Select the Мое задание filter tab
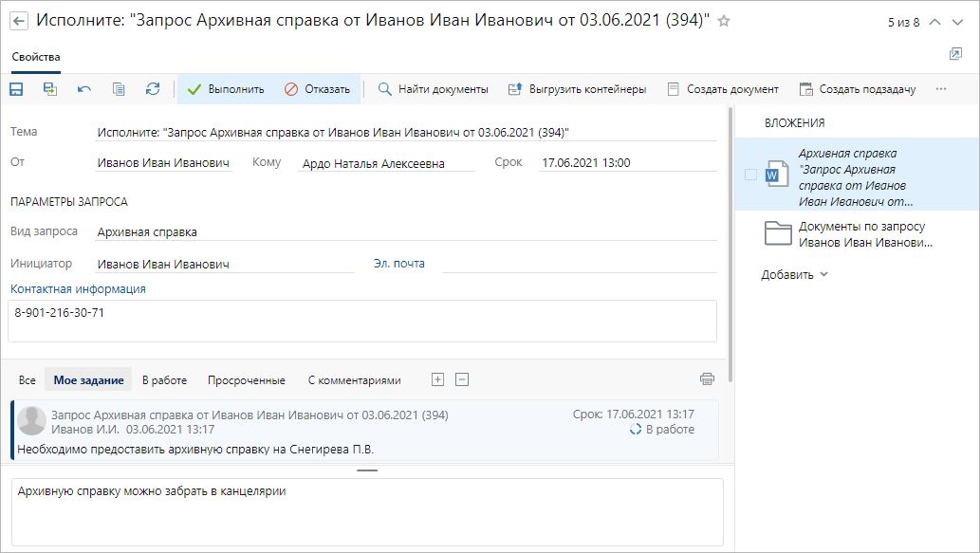Viewport: 980px width, 553px height. click(88, 380)
